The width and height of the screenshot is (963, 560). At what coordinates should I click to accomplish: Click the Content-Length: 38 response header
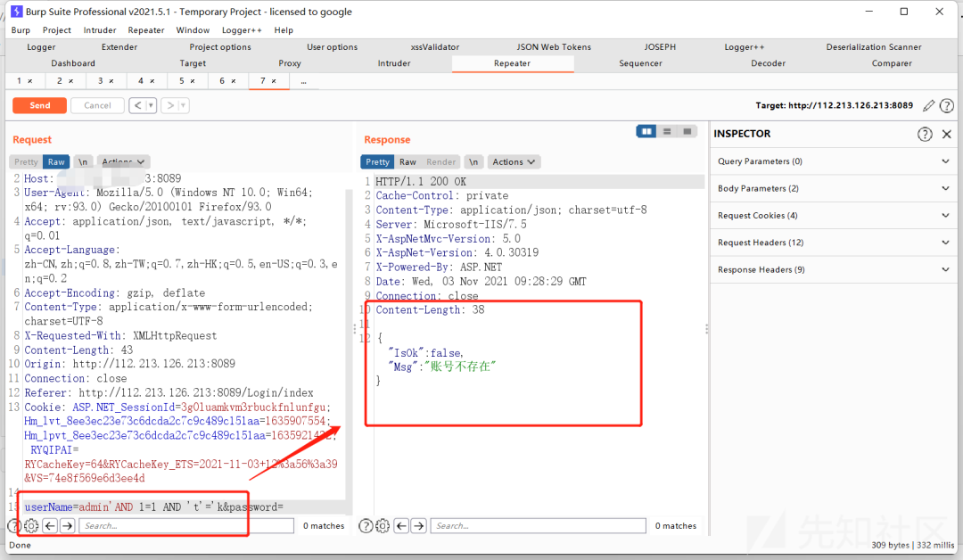[430, 310]
